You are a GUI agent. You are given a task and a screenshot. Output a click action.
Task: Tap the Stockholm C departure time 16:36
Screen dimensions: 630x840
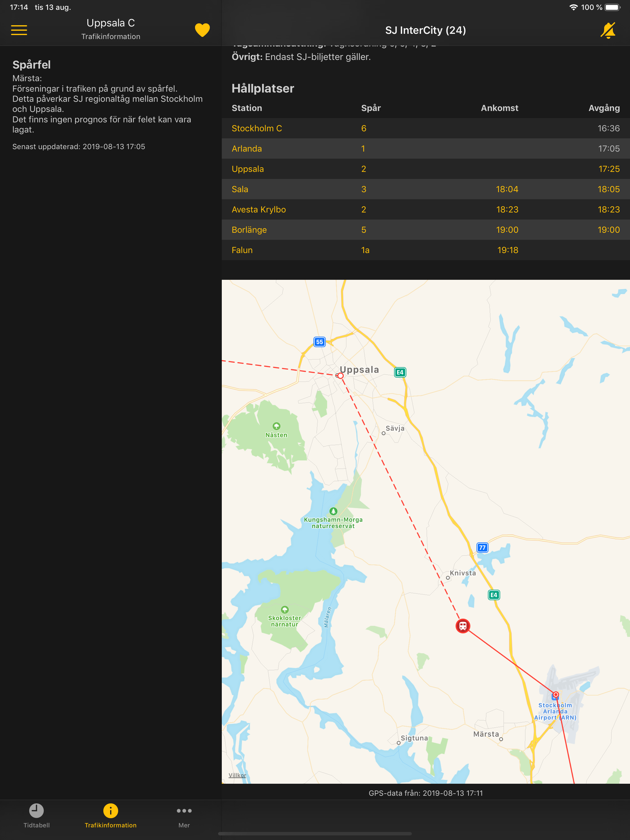(608, 128)
